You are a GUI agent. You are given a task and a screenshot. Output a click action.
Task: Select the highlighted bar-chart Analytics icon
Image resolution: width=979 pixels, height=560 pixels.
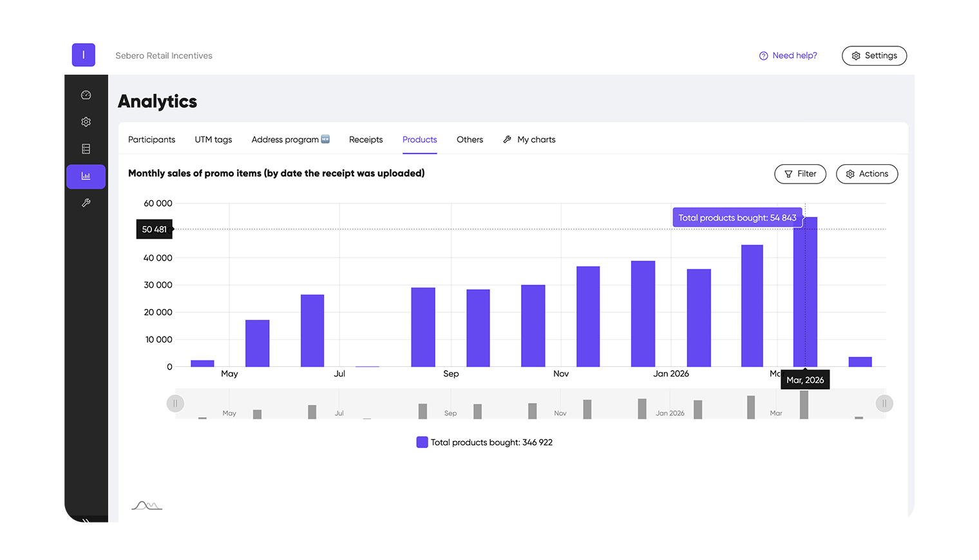(86, 176)
